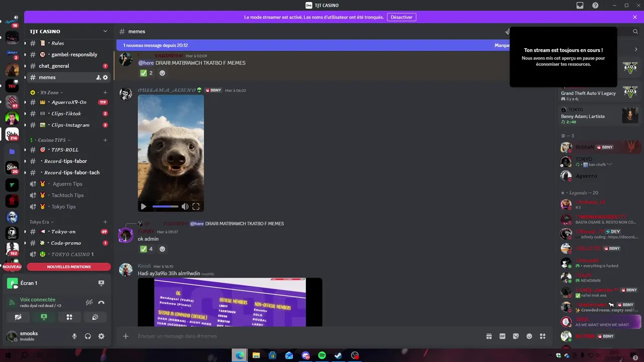Open the TJT CASINO server dropdown
The width and height of the screenshot is (644, 362).
[105, 31]
